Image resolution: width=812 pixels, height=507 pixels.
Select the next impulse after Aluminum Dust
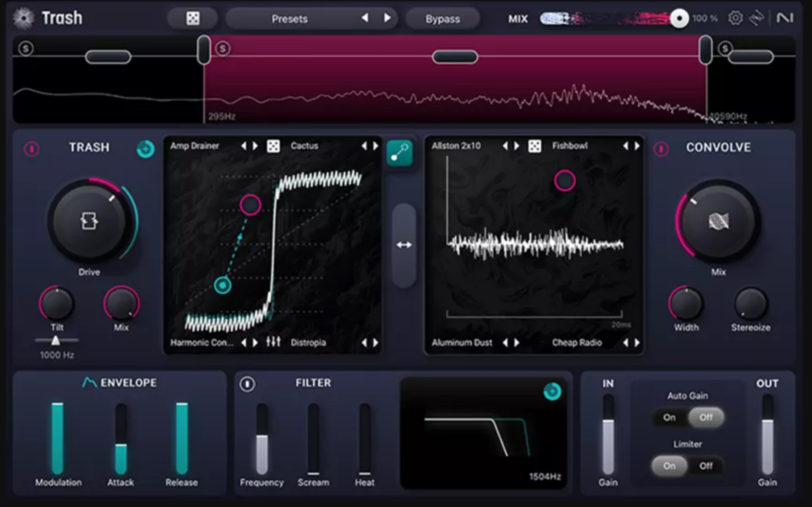click(x=516, y=343)
